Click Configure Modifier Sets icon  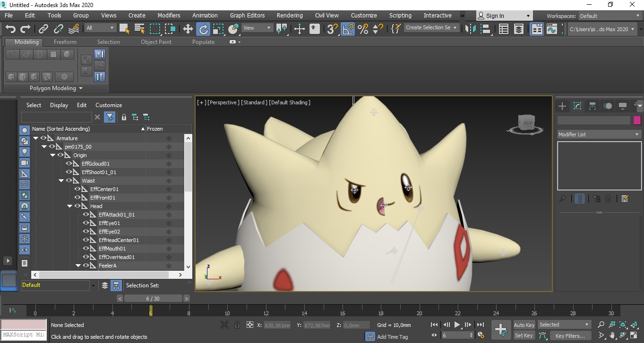click(625, 199)
